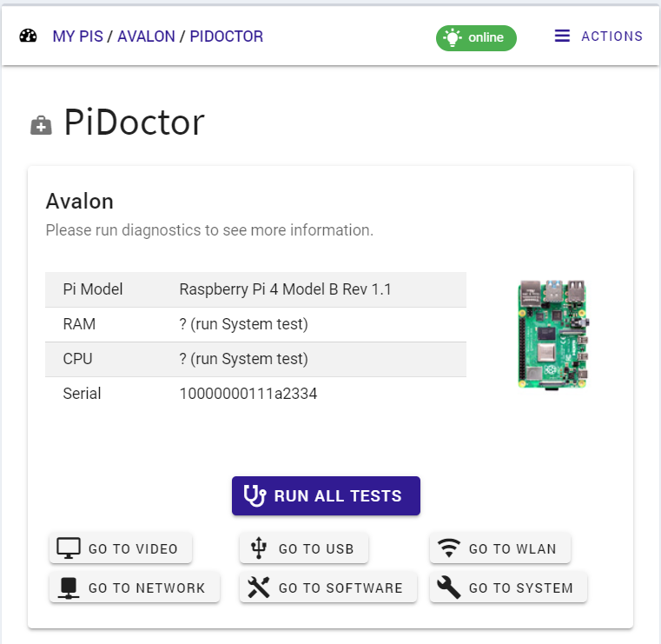Click the wrench icon on Go to System
Screen dimensions: 661x644
(x=449, y=588)
